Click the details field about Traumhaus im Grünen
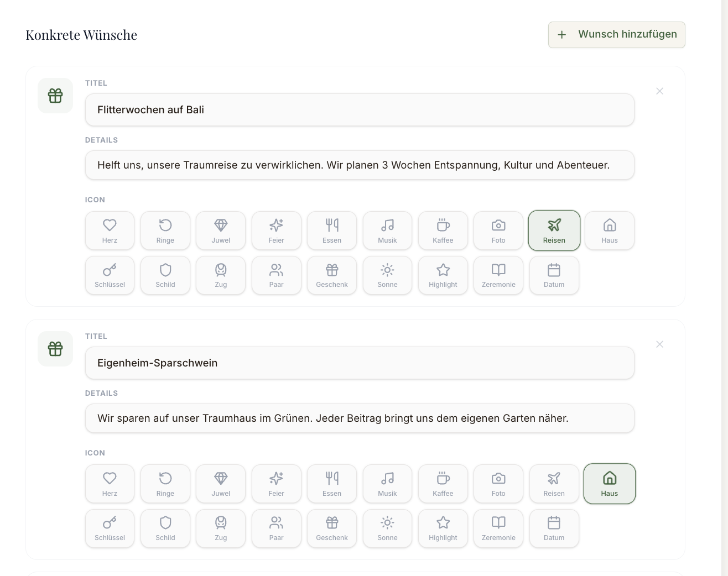Screen dimensions: 728x576 click(x=360, y=418)
